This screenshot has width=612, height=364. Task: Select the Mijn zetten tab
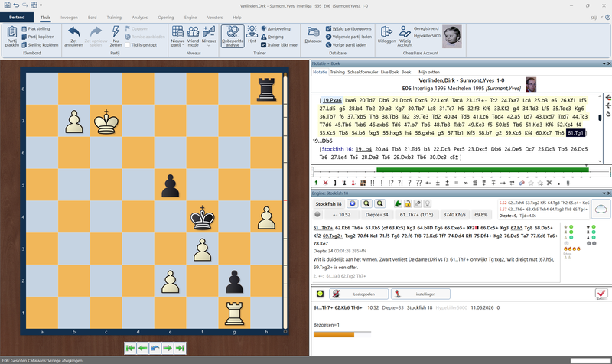(429, 72)
